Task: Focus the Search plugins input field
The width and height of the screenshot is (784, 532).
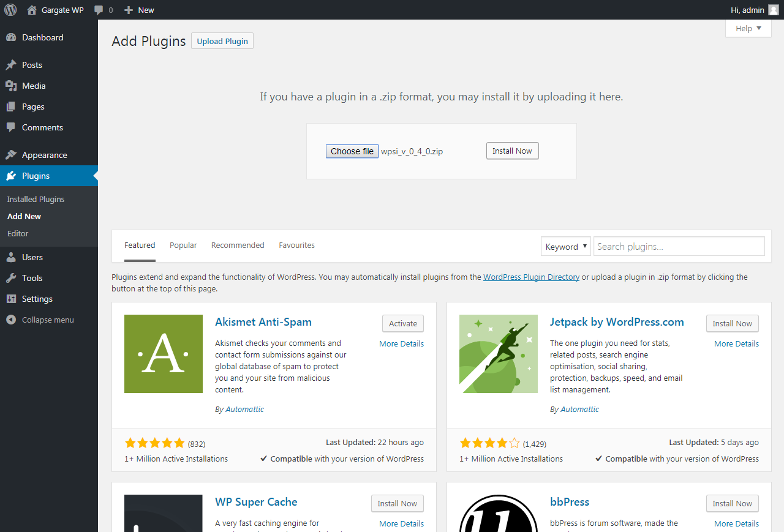Action: point(679,246)
